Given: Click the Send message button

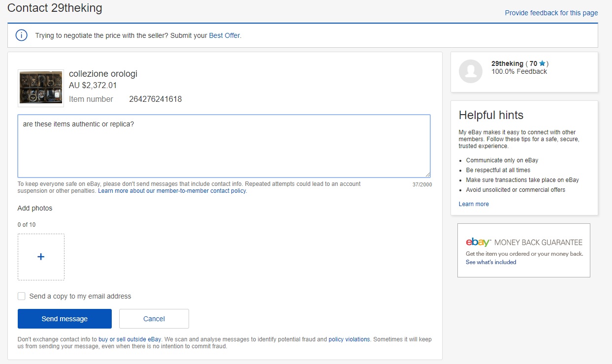Looking at the screenshot, I should click(64, 319).
